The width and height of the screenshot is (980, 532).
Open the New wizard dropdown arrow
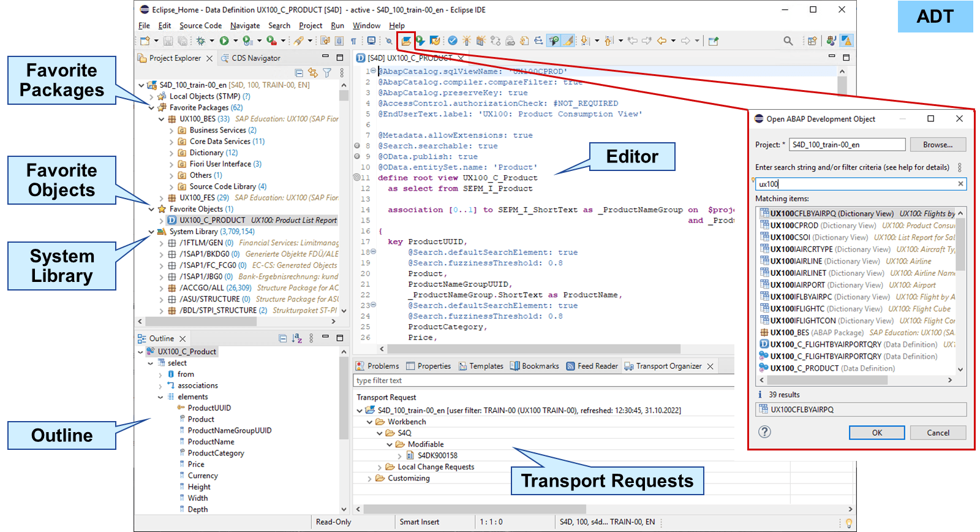[x=156, y=41]
